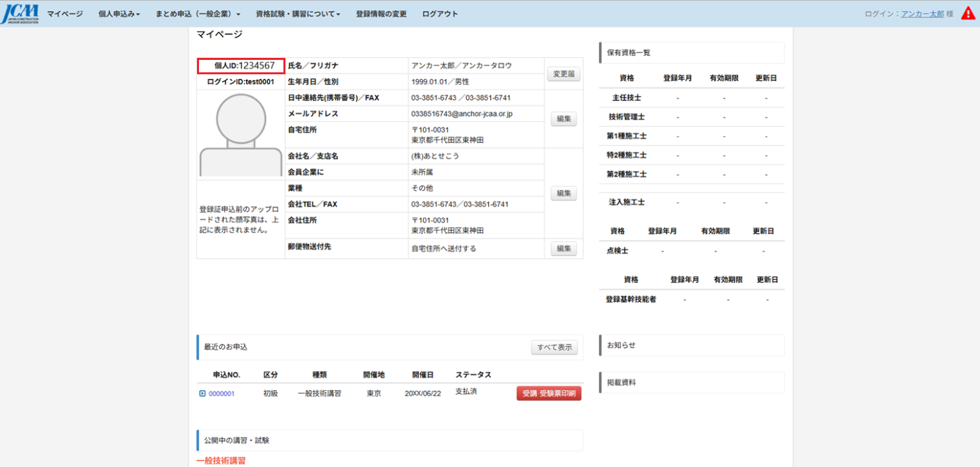Viewport: 980px width, 467px height.
Task: Click 編集 button beside 郵便物送付先
Action: tap(564, 249)
